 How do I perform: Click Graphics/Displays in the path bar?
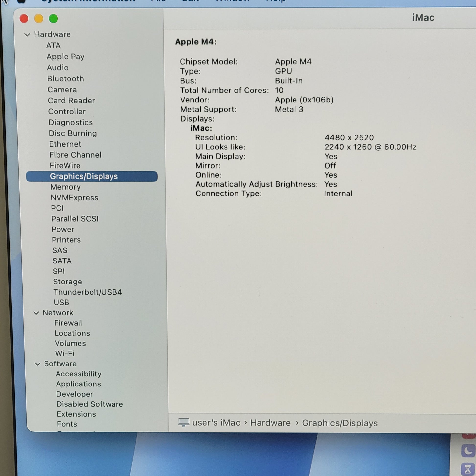(x=340, y=423)
